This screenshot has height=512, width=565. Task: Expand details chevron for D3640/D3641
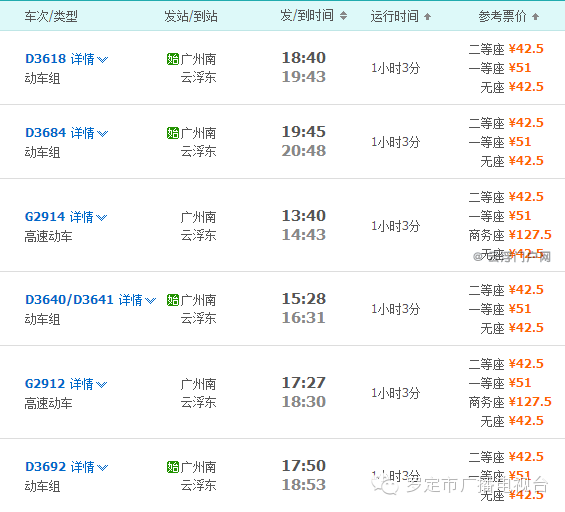click(x=150, y=300)
